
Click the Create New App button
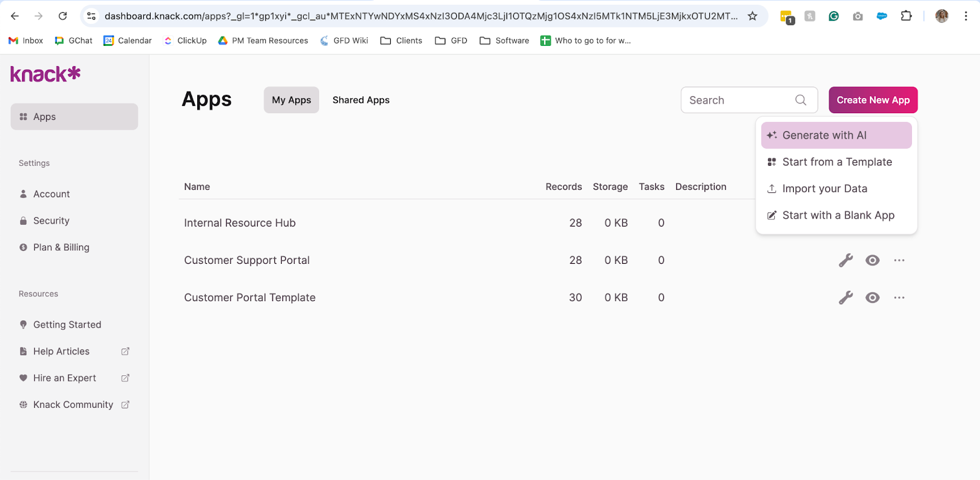tap(873, 100)
